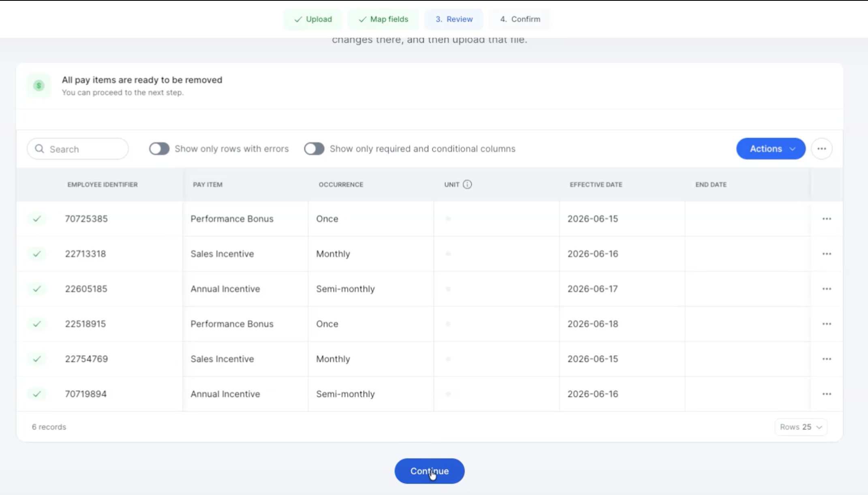Open row options for employee 22754769
868x495 pixels.
[827, 359]
